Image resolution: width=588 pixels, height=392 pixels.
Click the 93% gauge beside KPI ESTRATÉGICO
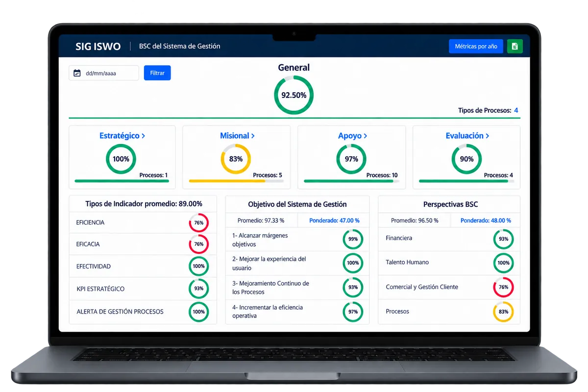pyautogui.click(x=198, y=289)
